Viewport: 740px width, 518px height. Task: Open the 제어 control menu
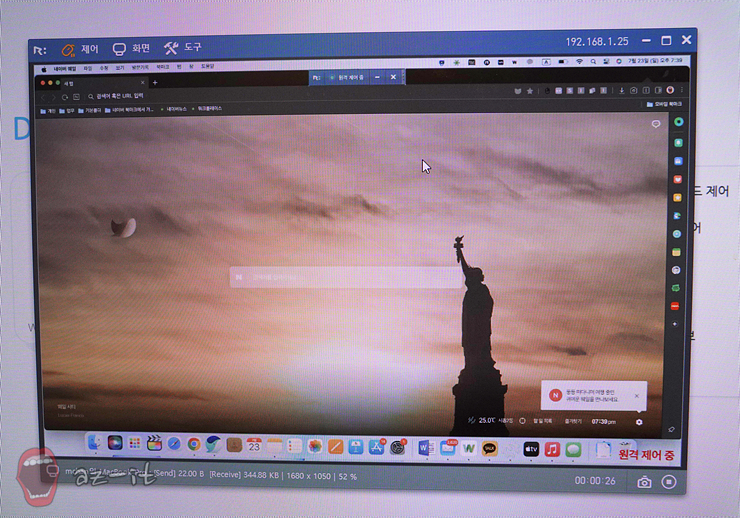(x=80, y=49)
